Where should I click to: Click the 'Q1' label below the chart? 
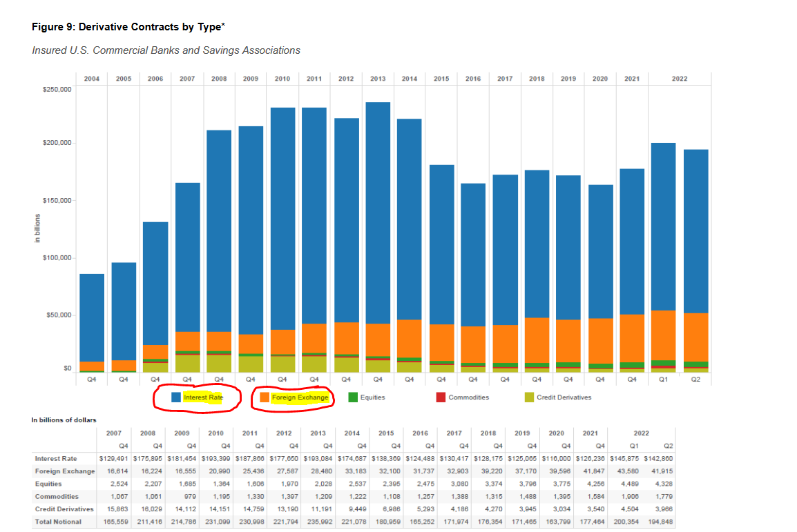tap(663, 380)
